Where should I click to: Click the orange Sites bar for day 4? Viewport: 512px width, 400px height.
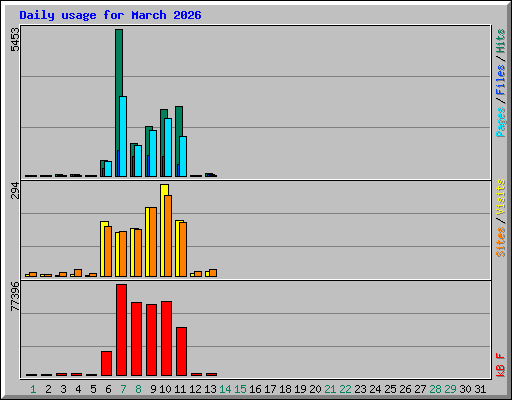(x=78, y=273)
